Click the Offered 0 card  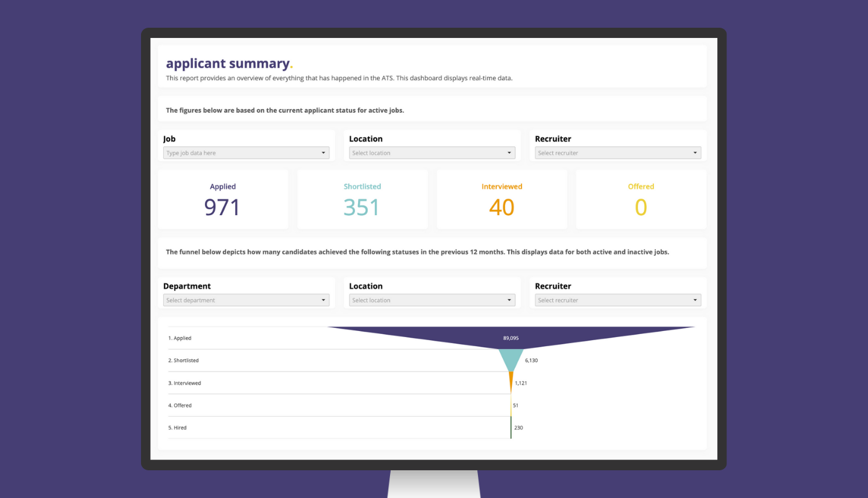point(641,200)
